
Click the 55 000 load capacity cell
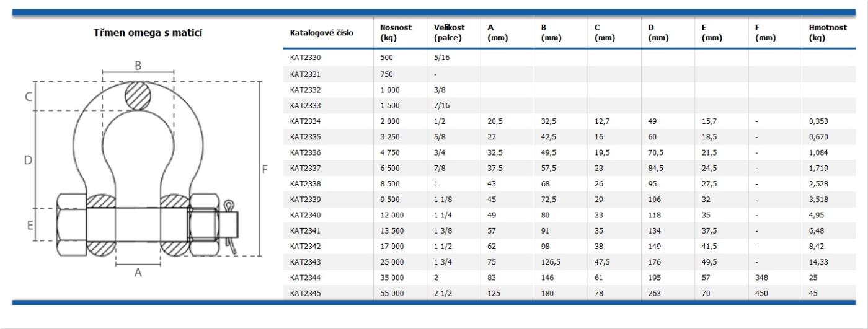point(393,294)
